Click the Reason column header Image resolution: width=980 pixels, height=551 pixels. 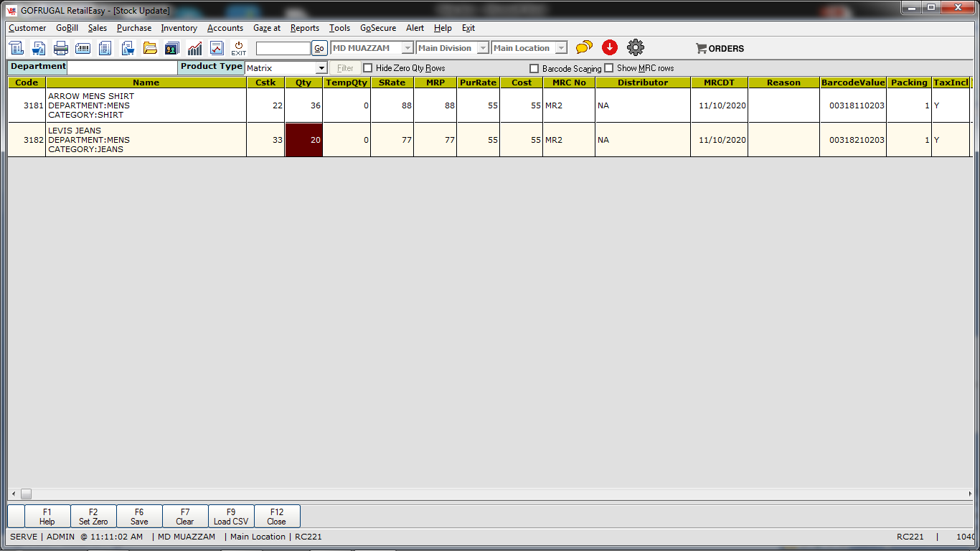(783, 83)
